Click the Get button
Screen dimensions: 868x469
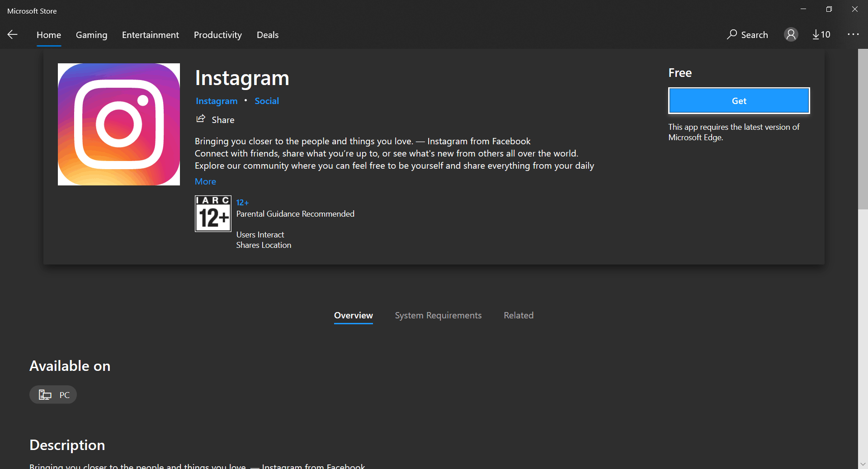739,101
